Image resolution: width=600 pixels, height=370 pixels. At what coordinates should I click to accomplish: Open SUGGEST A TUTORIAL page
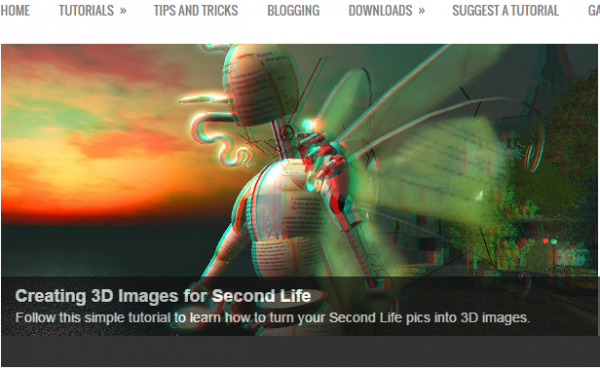(505, 11)
